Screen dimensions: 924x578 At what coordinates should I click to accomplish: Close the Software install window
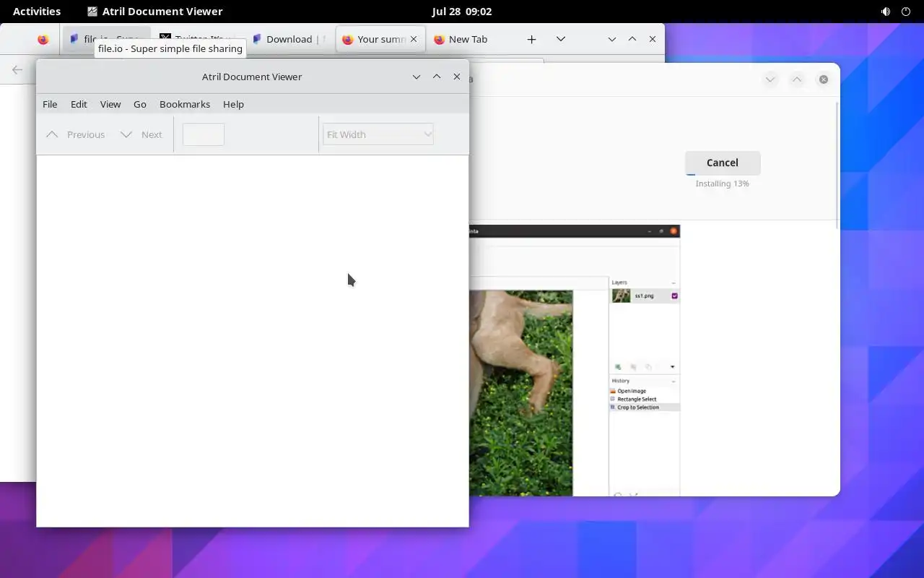coord(824,79)
